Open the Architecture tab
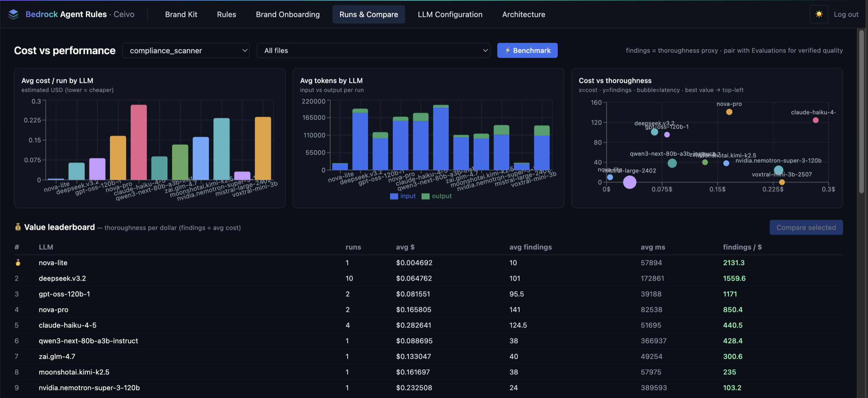The width and height of the screenshot is (868, 398). [524, 14]
